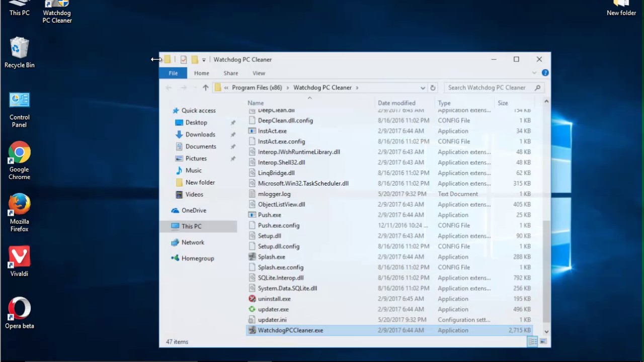This screenshot has width=644, height=362.
Task: Switch to large icons view button
Action: click(543, 342)
